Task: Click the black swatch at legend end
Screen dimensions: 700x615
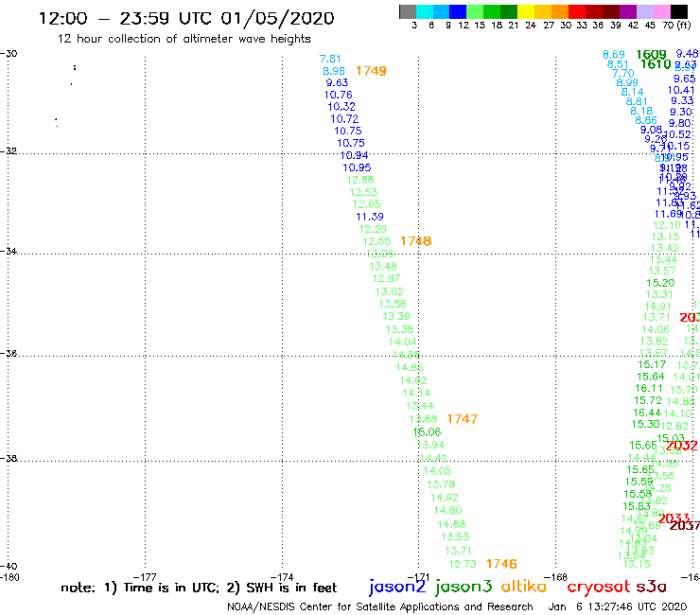Action: point(678,11)
